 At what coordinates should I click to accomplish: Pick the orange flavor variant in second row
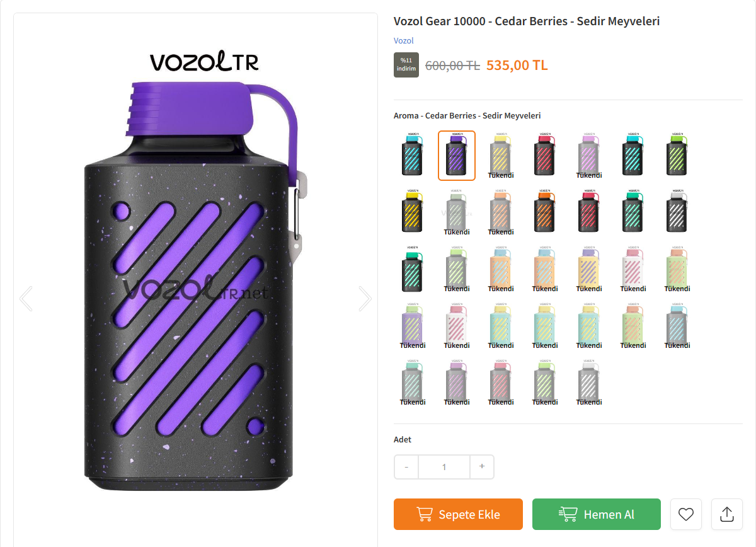click(545, 212)
